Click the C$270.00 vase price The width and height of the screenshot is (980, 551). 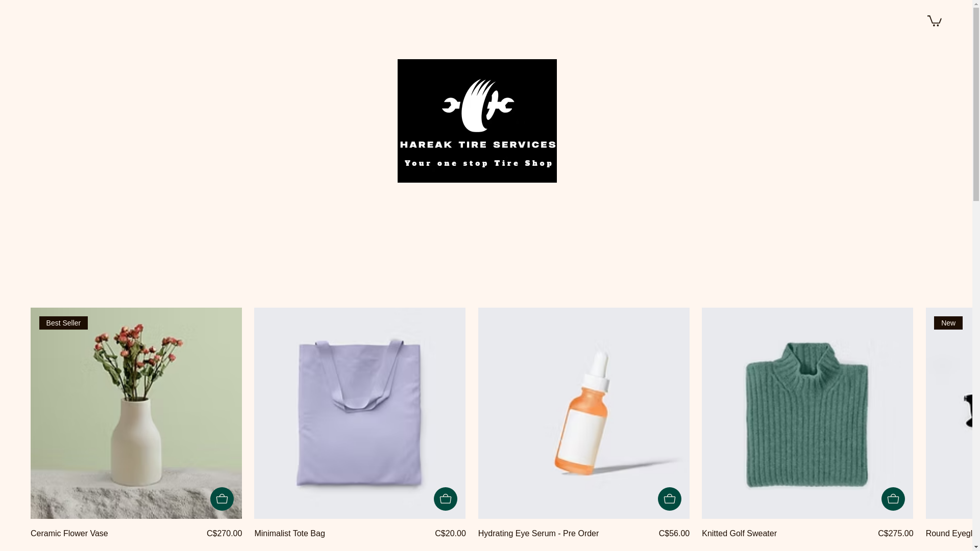224,534
